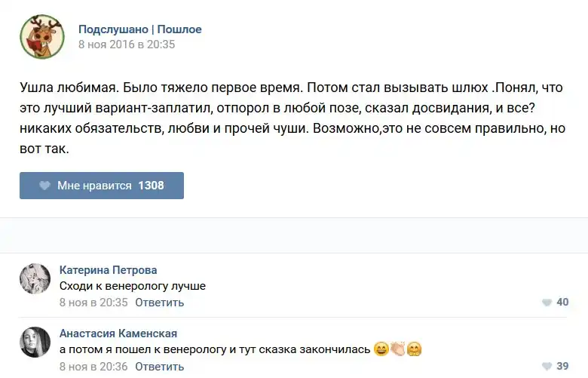Image resolution: width=588 pixels, height=378 pixels.
Task: Click Ответить under Анастасия Каменская's comment
Action: (x=160, y=367)
